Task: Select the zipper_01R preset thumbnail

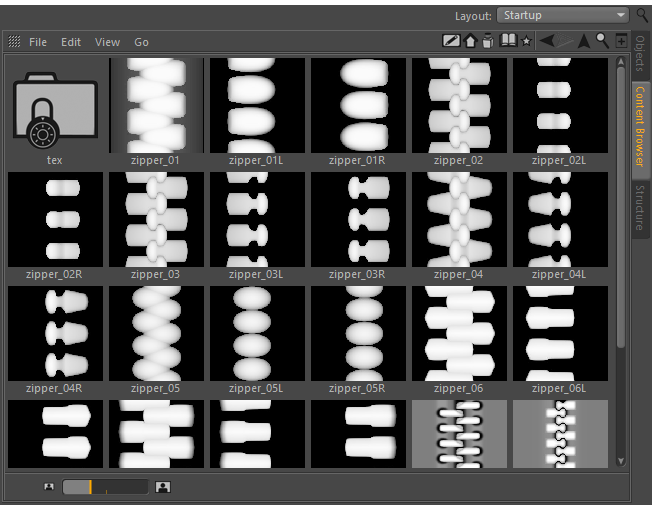Action: (x=358, y=105)
